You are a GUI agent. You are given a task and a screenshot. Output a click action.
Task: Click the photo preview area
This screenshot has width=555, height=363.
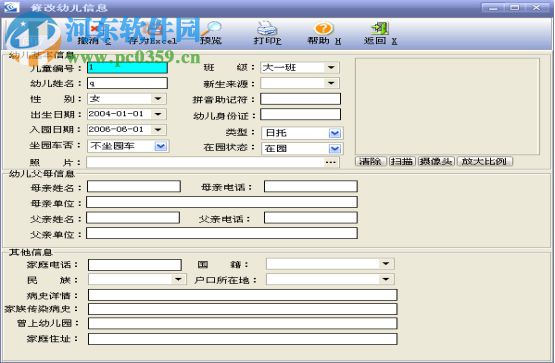pos(447,106)
